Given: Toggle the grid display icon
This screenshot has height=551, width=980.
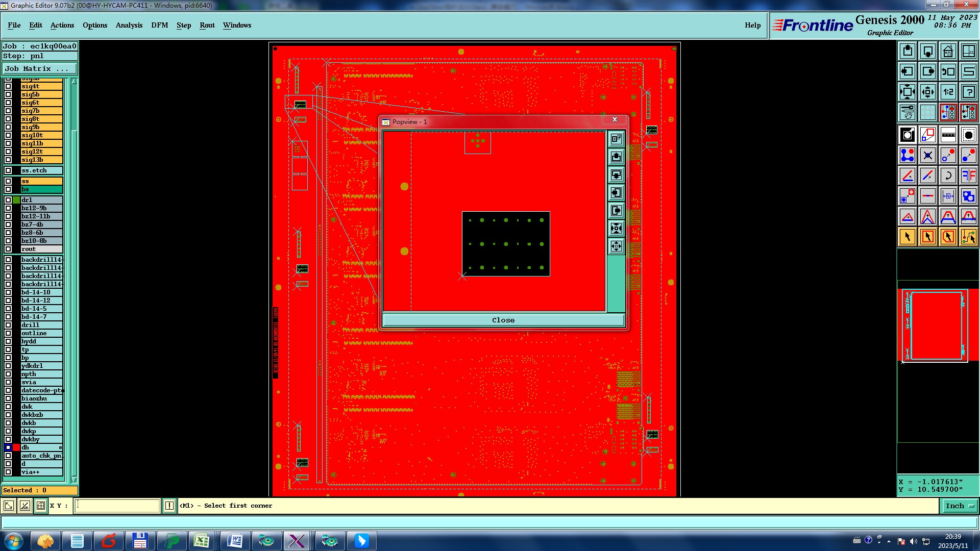Looking at the screenshot, I should click(928, 112).
